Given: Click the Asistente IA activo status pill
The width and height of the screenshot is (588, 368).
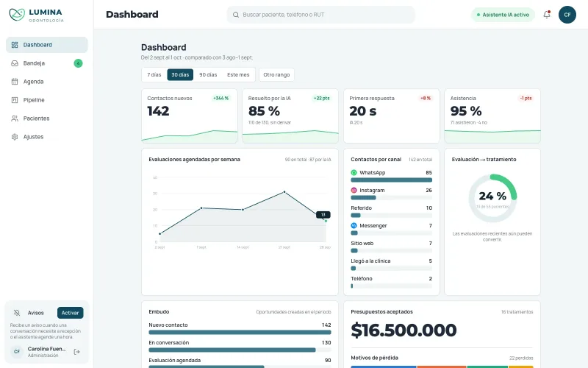Looking at the screenshot, I should coord(503,15).
